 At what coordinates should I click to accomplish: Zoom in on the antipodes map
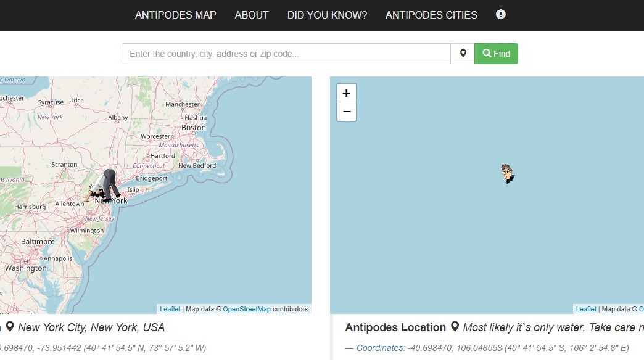point(346,93)
